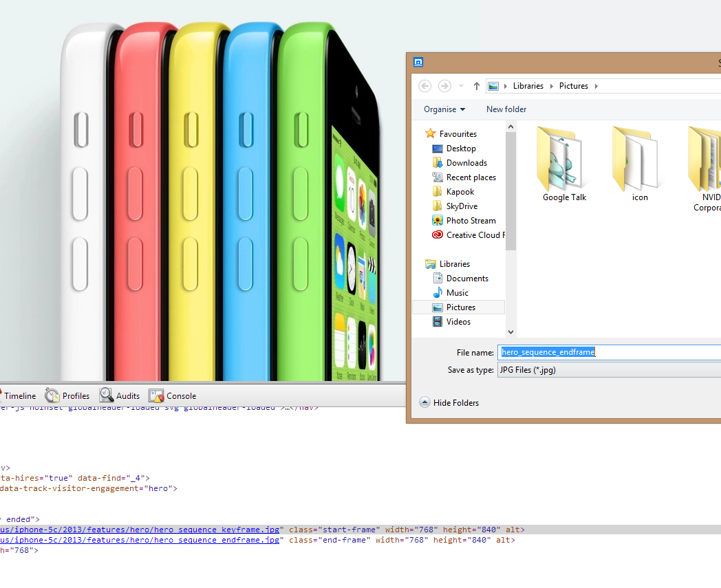Screen dimensions: 721x588
Task: Open the Organise dropdown menu
Action: [x=444, y=109]
